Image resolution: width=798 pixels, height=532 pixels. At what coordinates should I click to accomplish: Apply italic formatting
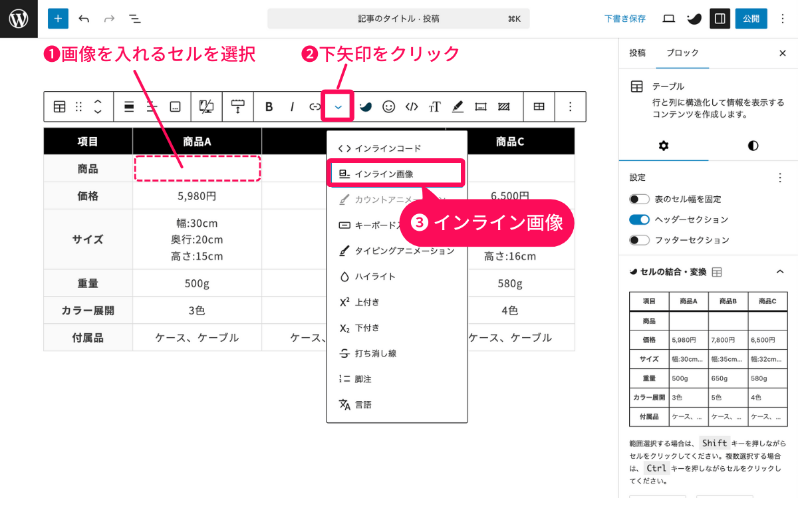(x=292, y=106)
